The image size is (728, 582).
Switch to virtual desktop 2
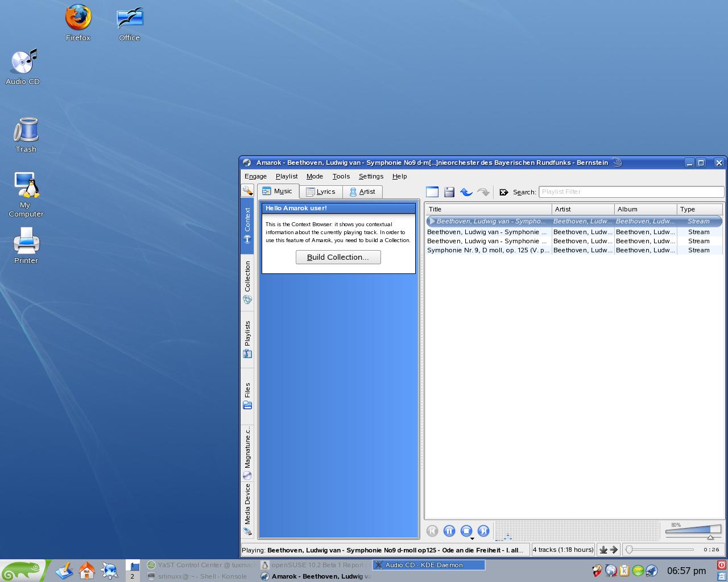(132, 576)
